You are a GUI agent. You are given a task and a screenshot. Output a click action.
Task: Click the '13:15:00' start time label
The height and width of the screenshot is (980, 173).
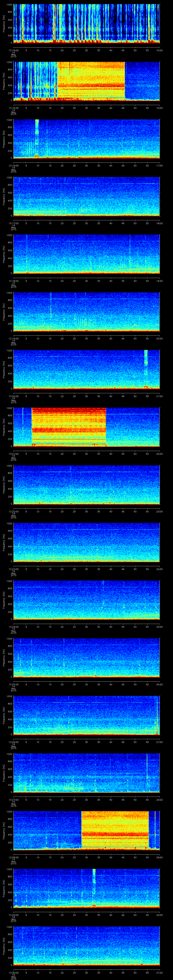coord(13,108)
